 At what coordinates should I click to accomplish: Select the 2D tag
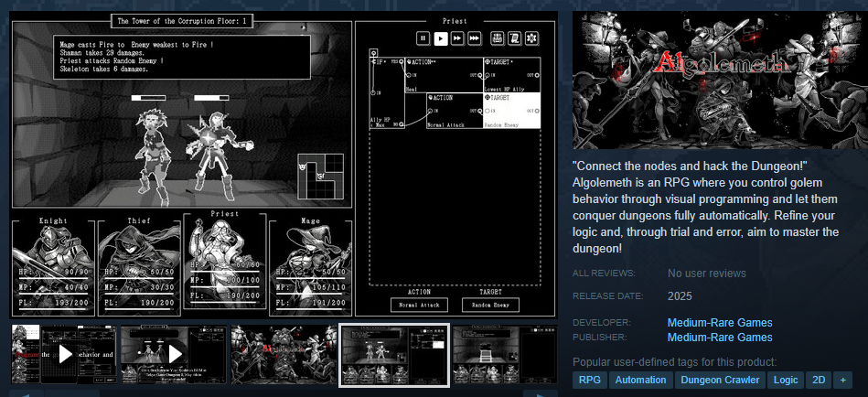point(819,380)
